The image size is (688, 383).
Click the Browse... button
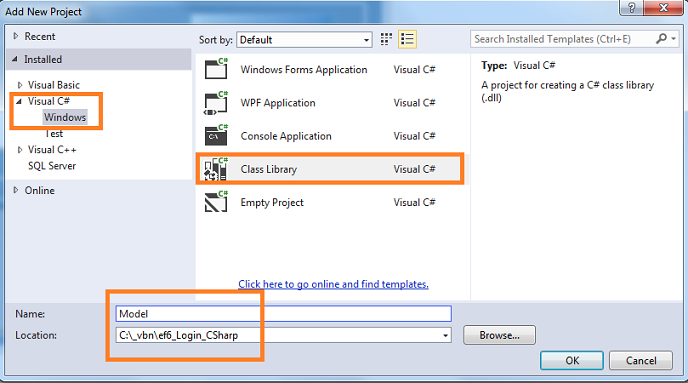[x=499, y=335]
